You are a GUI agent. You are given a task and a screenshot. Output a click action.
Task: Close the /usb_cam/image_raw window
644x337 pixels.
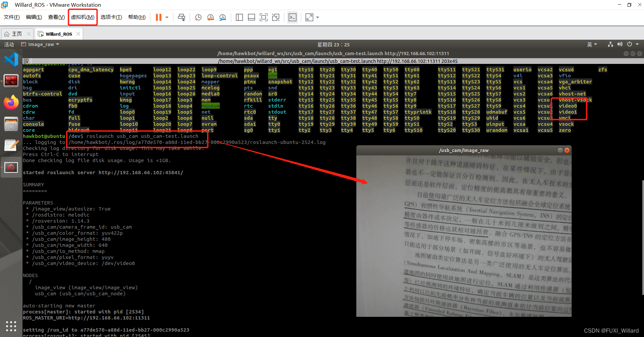click(567, 150)
